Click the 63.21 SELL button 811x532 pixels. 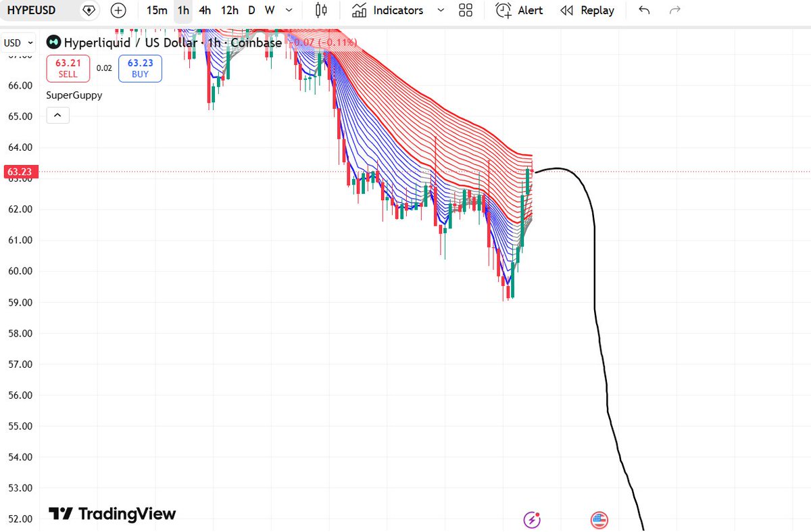click(68, 68)
